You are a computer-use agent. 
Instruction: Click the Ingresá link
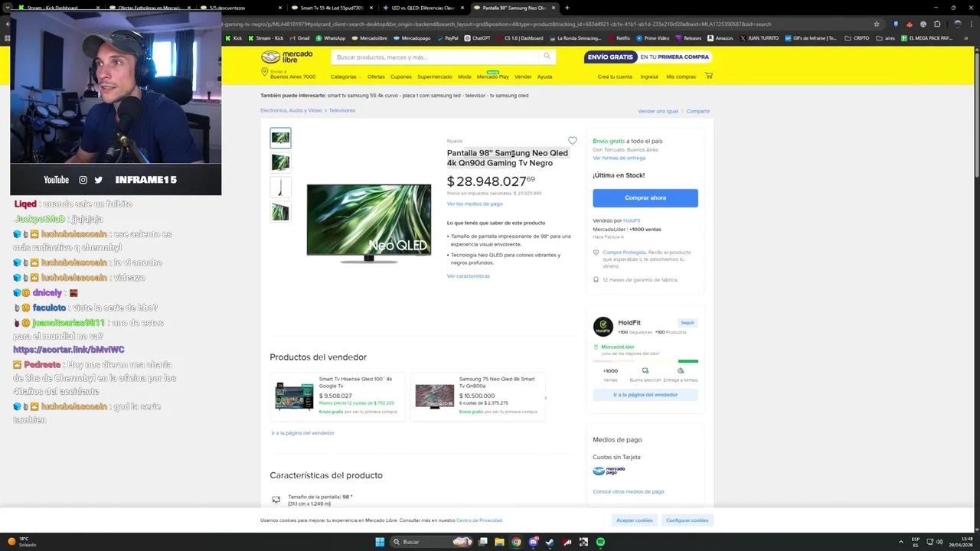[649, 77]
